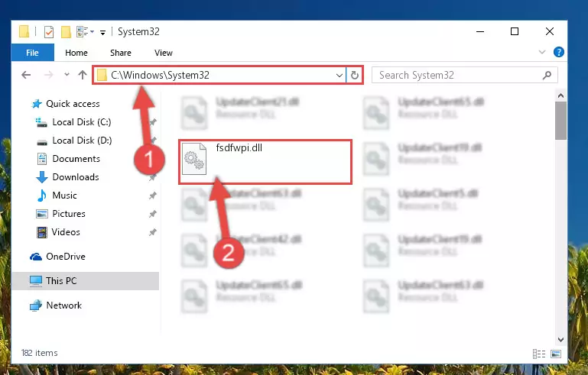Click the This PC monitor icon
The width and height of the screenshot is (588, 375).
point(36,281)
